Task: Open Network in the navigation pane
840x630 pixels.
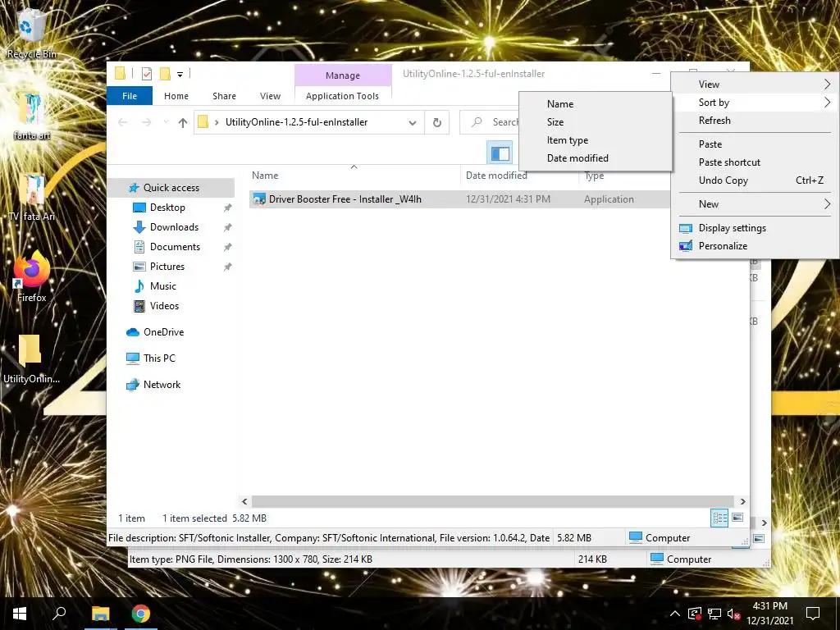Action: coord(162,385)
